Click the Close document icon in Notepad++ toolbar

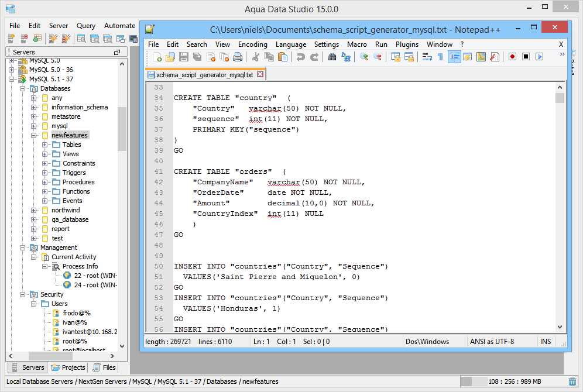(x=211, y=57)
